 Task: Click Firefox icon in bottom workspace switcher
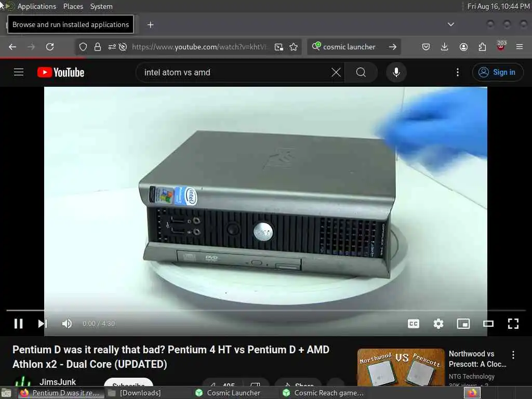472,393
